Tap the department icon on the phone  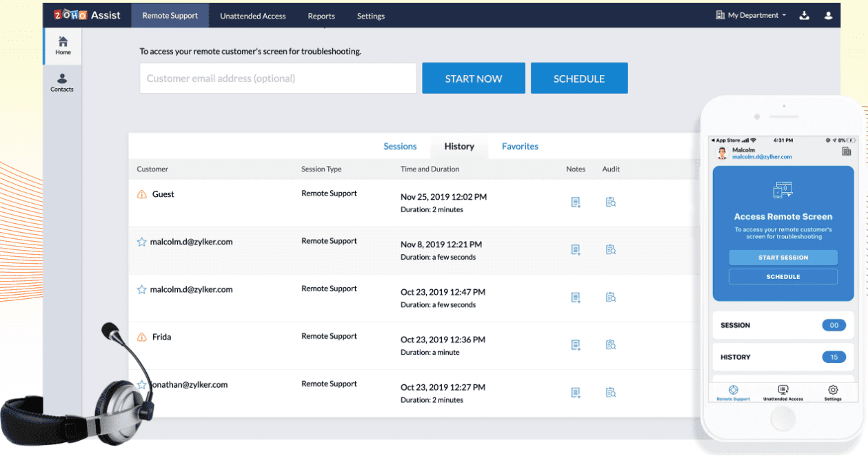[846, 152]
